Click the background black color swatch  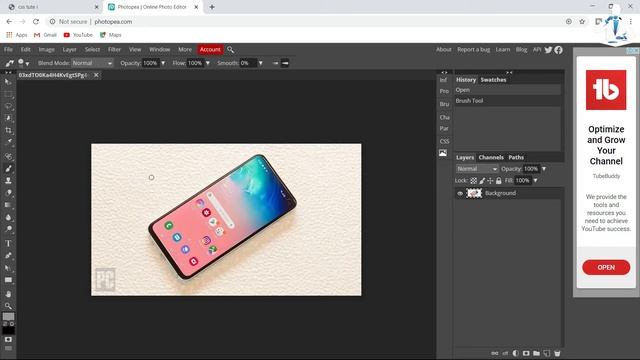pos(8,330)
